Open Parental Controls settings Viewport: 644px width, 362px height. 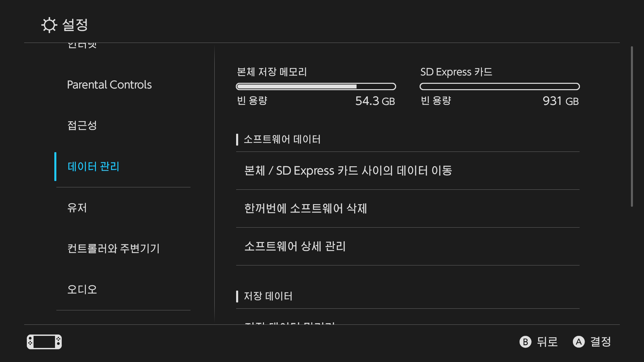click(109, 85)
